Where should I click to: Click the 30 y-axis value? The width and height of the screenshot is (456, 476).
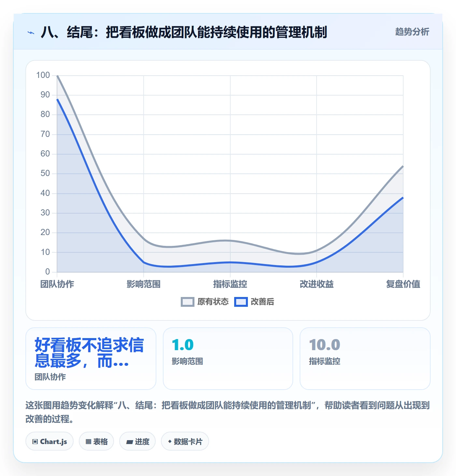pos(45,213)
